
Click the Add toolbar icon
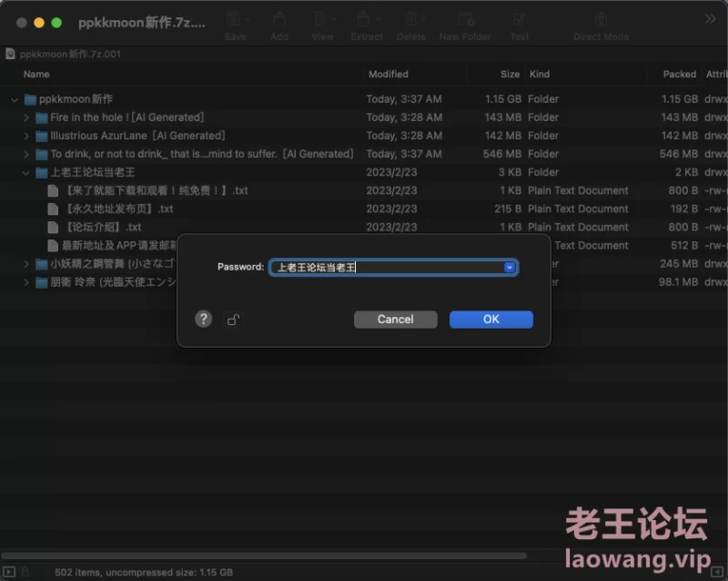pyautogui.click(x=279, y=25)
